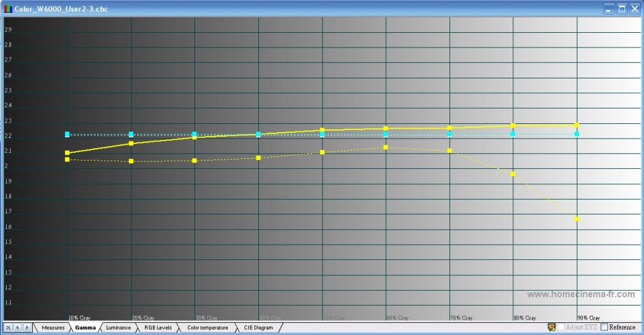Click the close-view X button beside the tabs

[9, 328]
